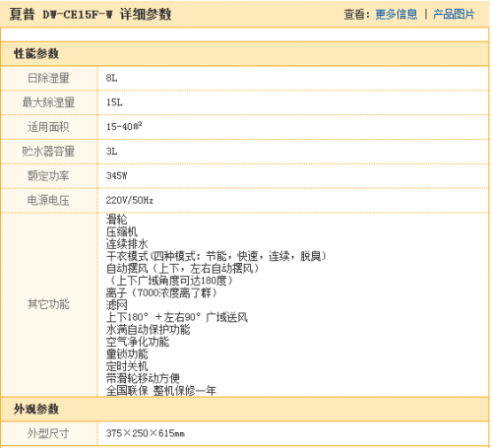Open the 产品图片 link
Image resolution: width=492 pixels, height=448 pixels.
(454, 15)
